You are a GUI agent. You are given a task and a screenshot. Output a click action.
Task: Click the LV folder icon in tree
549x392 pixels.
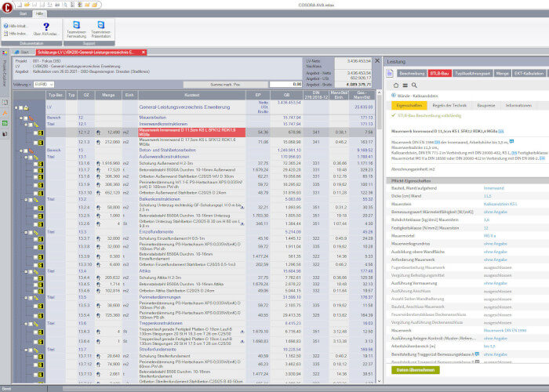[26, 108]
